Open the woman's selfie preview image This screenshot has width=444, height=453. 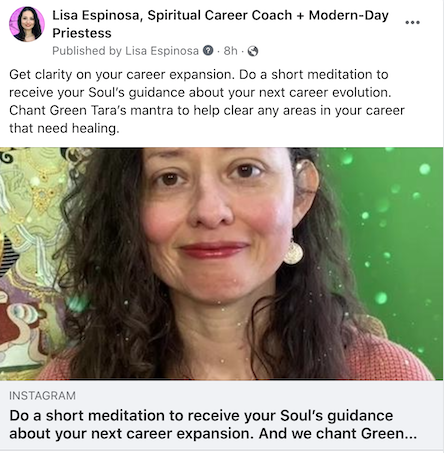(x=222, y=264)
